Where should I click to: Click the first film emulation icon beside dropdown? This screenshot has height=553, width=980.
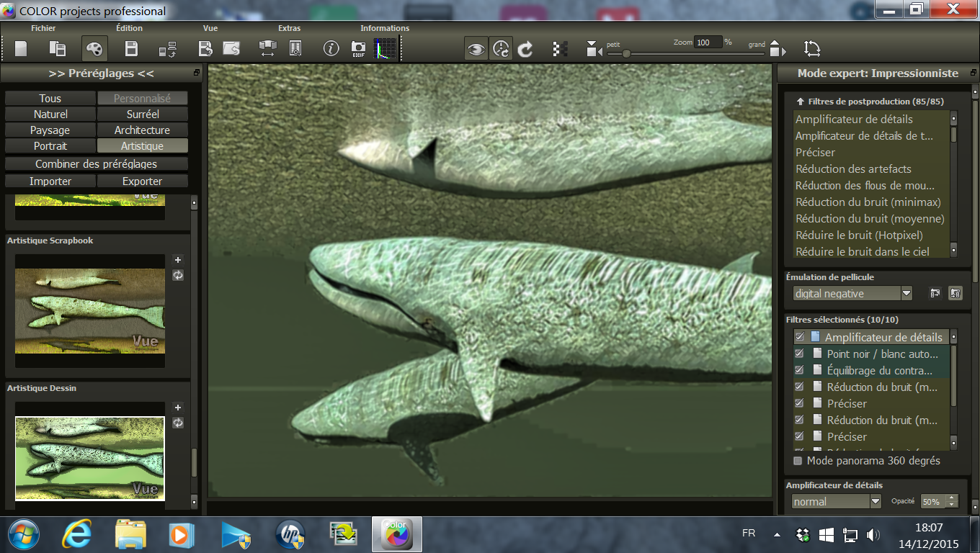[935, 293]
